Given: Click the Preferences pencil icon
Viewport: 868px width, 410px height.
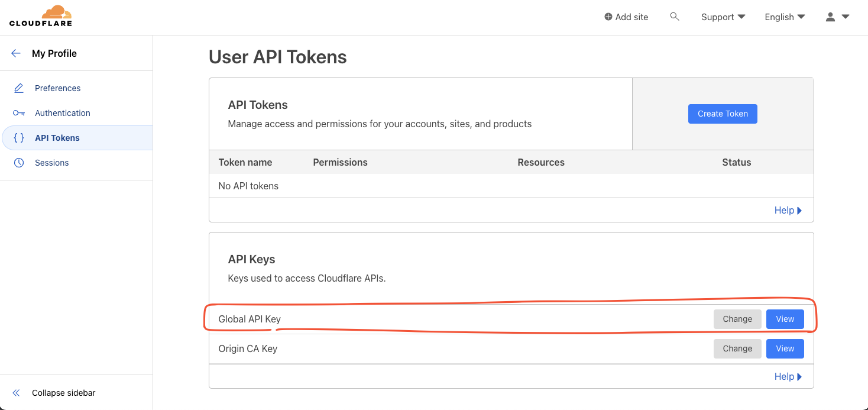Looking at the screenshot, I should pyautogui.click(x=19, y=88).
